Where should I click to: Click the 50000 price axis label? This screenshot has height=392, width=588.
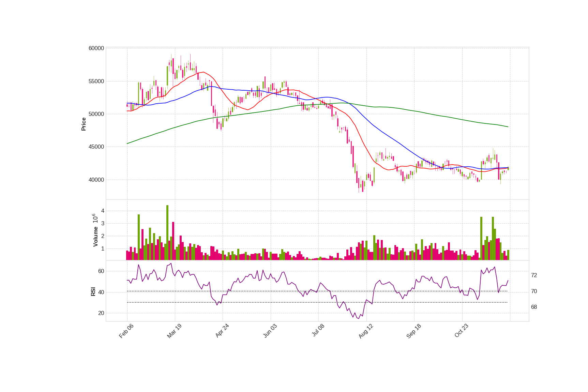96,114
